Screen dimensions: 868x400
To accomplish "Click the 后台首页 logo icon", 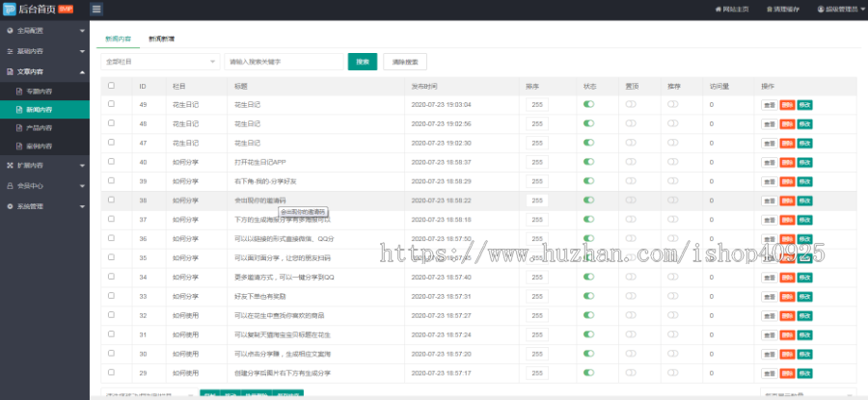I will click(x=9, y=9).
